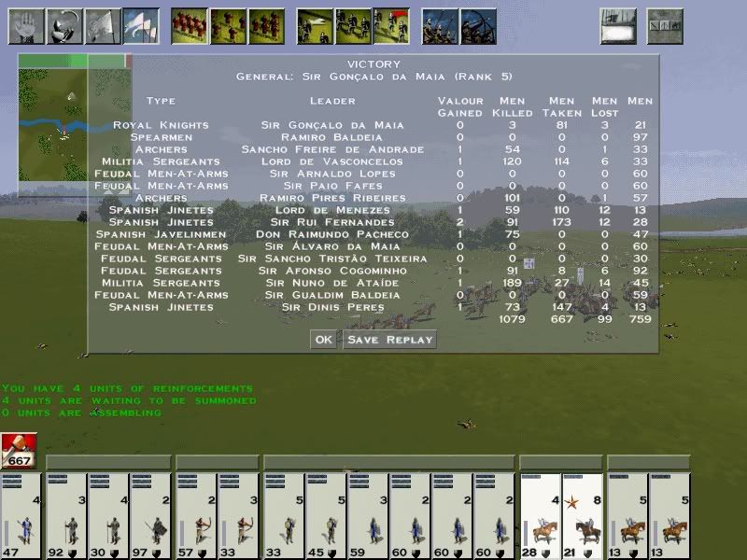The image size is (747, 560).
Task: Click the middle dark soldiers behavior icon
Action: click(x=353, y=27)
